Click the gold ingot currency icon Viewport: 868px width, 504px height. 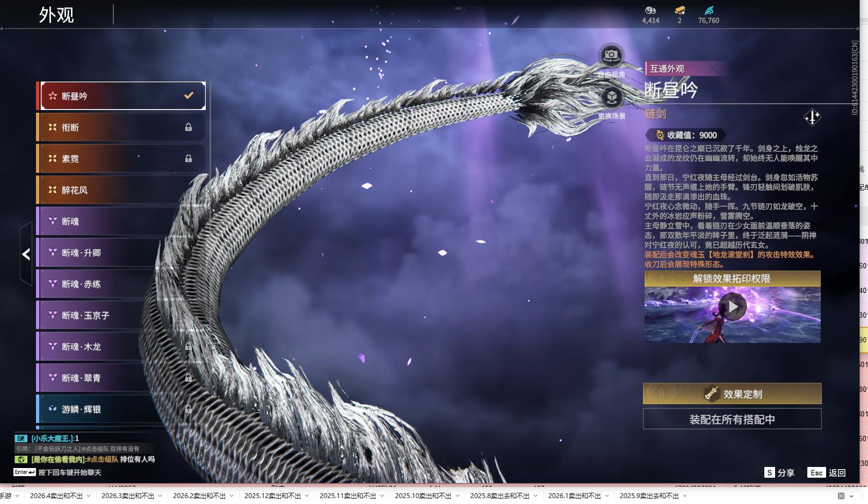(679, 10)
